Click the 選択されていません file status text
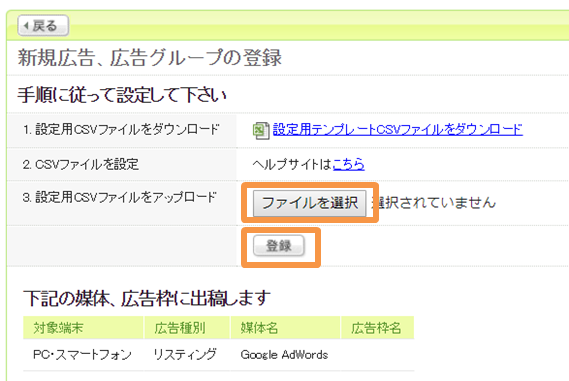The image size is (569, 381). click(434, 202)
